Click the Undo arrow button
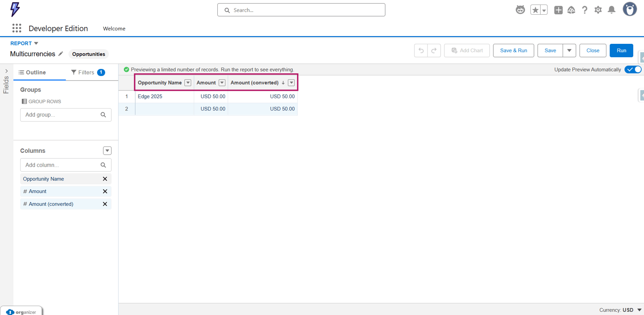The height and width of the screenshot is (315, 644). point(421,50)
